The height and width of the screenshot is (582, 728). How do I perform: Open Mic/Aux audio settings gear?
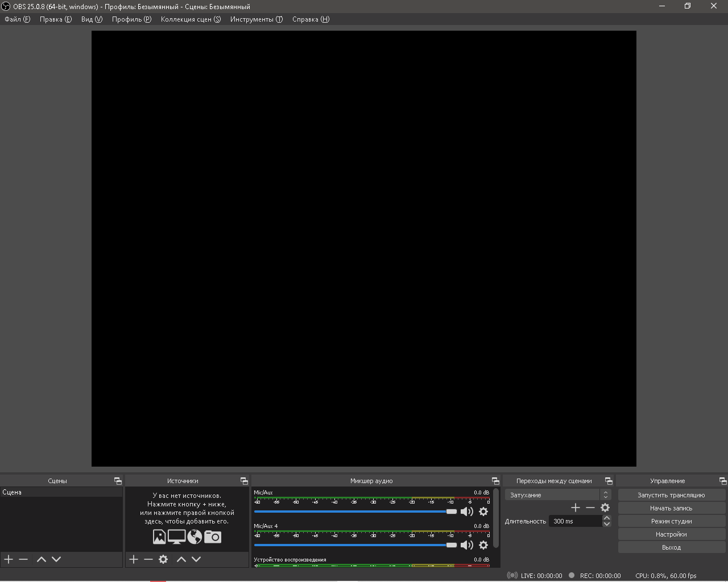pyautogui.click(x=483, y=512)
